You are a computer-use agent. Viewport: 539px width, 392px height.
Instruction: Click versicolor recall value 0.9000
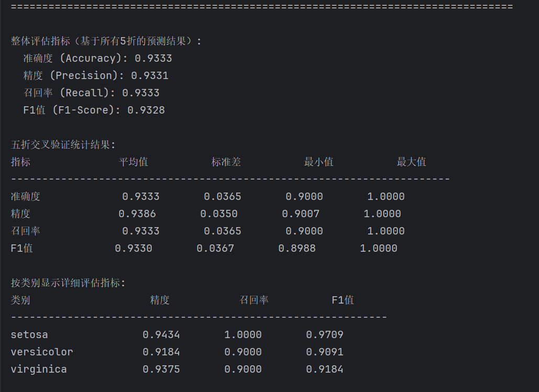pos(243,352)
